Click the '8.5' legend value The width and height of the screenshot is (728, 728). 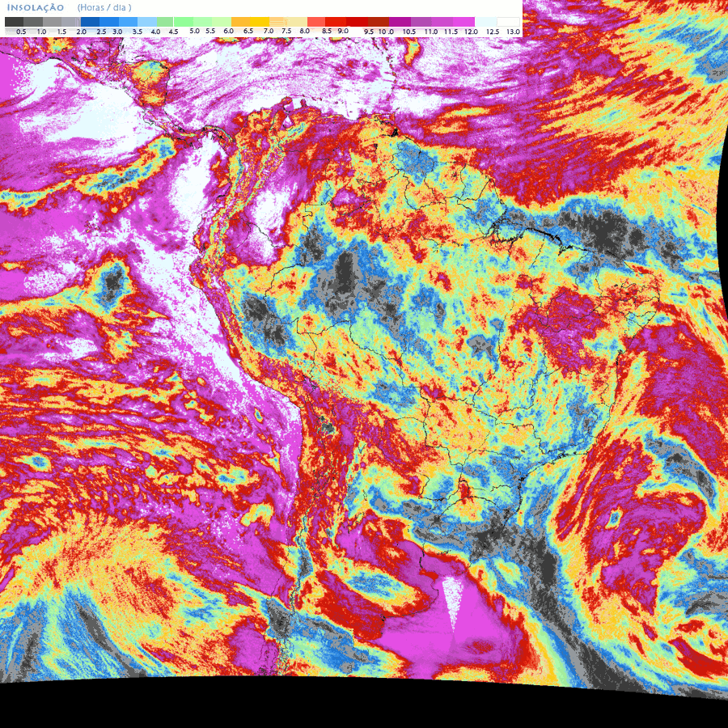coord(327,31)
